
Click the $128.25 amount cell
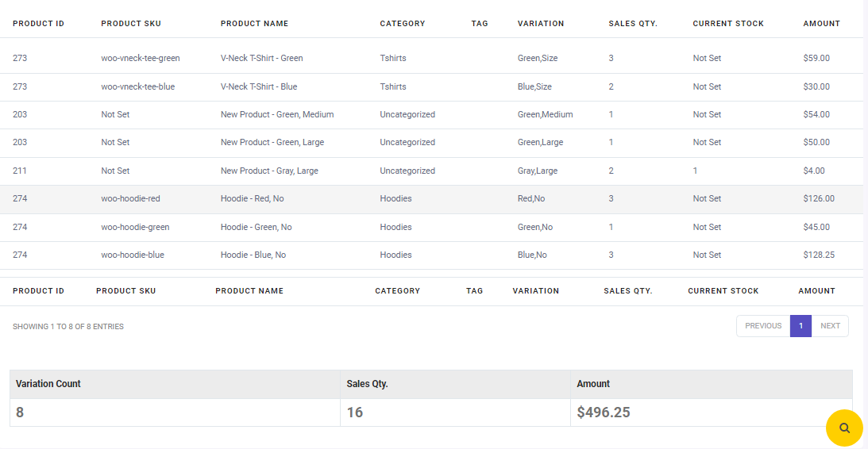tap(819, 255)
